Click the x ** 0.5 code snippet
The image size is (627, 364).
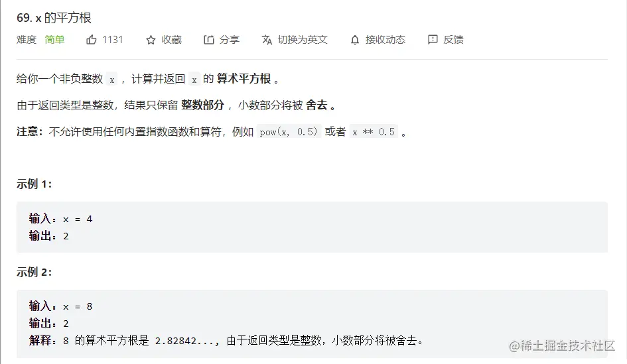pyautogui.click(x=374, y=131)
